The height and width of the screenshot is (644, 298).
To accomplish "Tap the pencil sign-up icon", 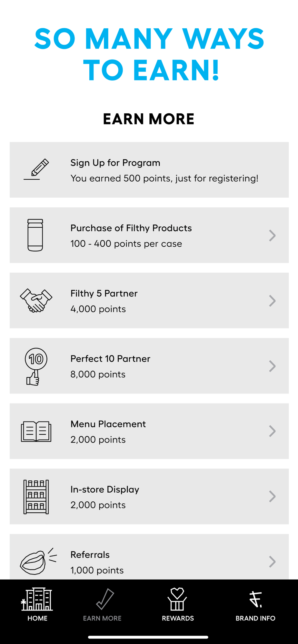I will point(36,169).
